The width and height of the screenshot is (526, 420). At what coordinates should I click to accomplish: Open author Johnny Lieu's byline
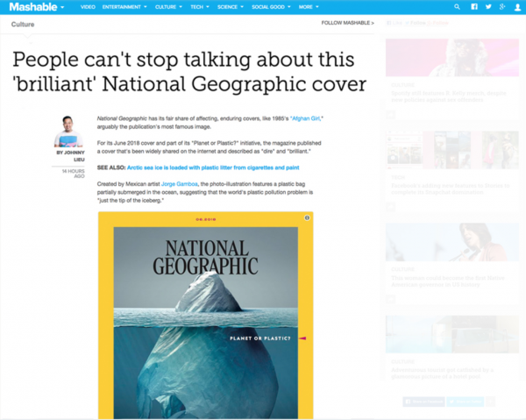tap(70, 156)
